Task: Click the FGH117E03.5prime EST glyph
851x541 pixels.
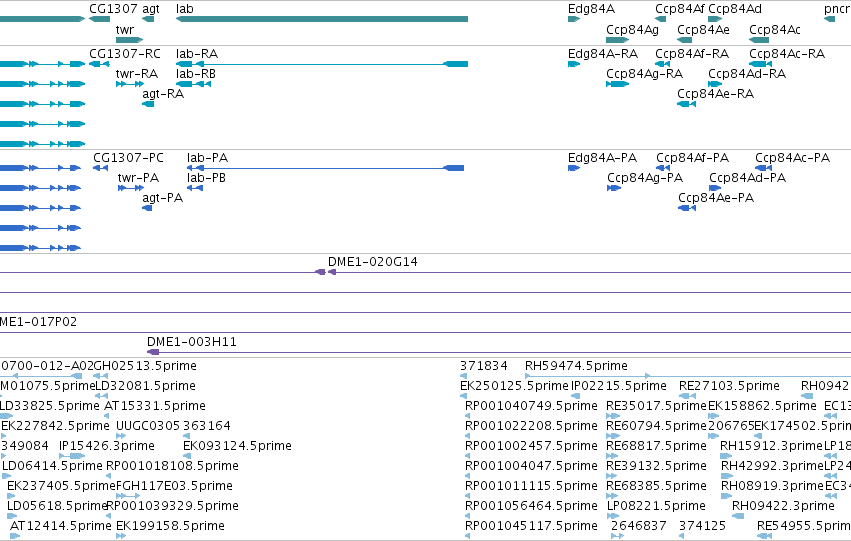Action: coord(128,496)
